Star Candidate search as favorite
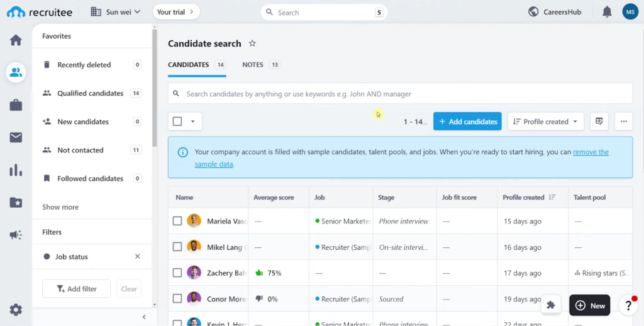Screen dimensions: 644x326 pyautogui.click(x=252, y=43)
